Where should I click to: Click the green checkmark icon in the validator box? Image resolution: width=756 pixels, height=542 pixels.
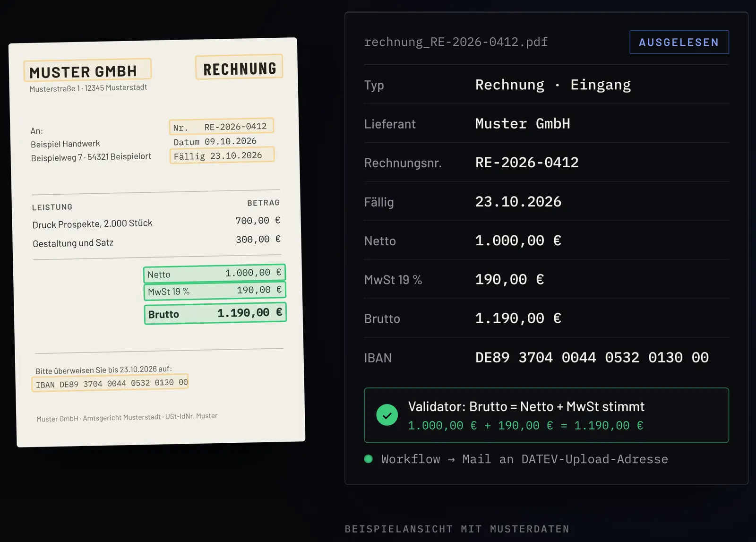(387, 415)
